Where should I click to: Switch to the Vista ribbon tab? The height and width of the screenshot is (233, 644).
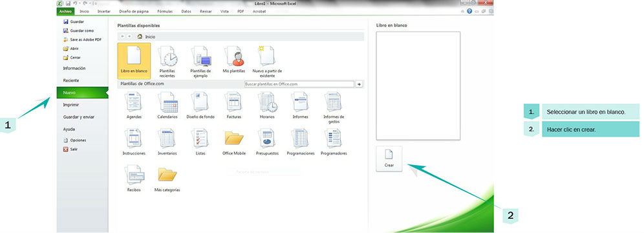(x=224, y=12)
